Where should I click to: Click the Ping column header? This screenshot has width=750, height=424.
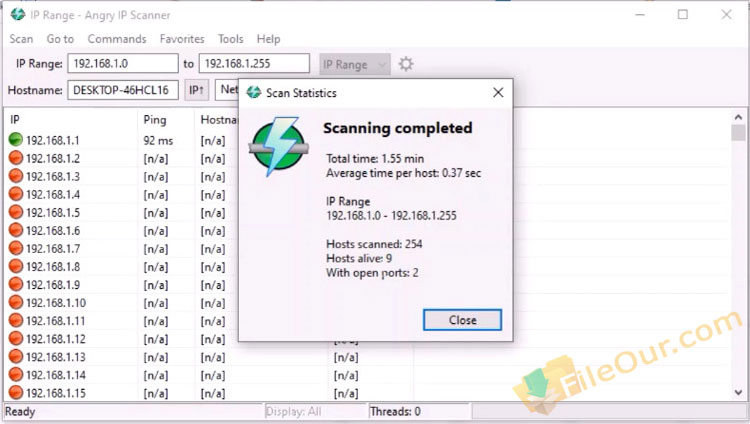[166, 120]
